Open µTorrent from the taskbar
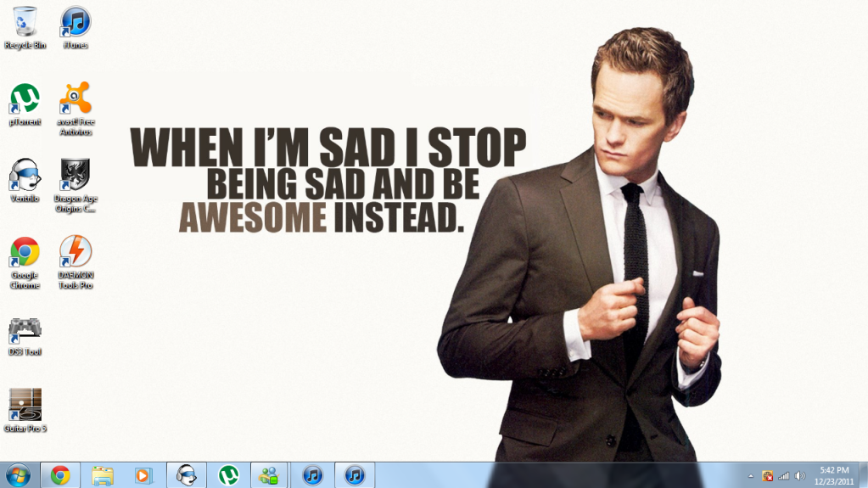Screen dimensions: 868x488 tap(228, 475)
